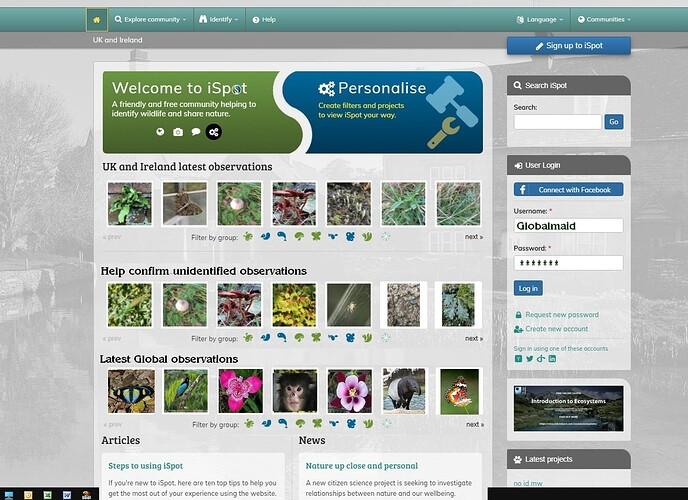Open the blue butterfly thumbnail in Global observations
Viewport: 688px width, 500px height.
[131, 391]
